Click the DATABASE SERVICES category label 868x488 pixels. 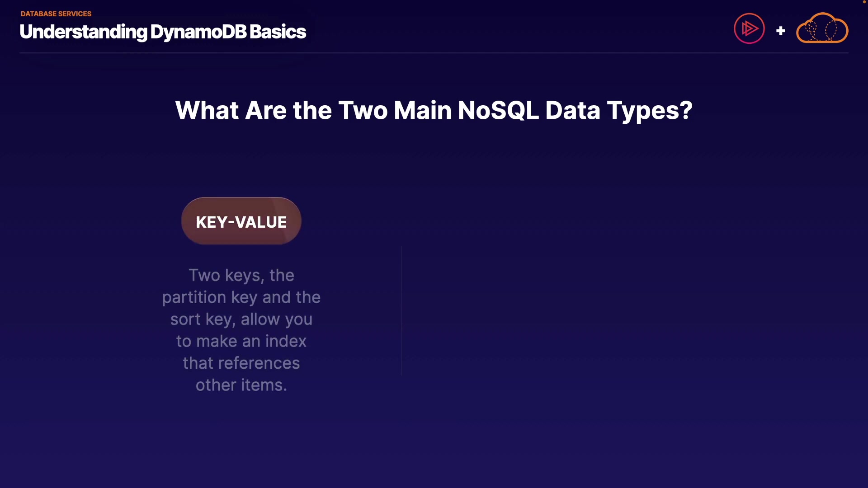[56, 14]
